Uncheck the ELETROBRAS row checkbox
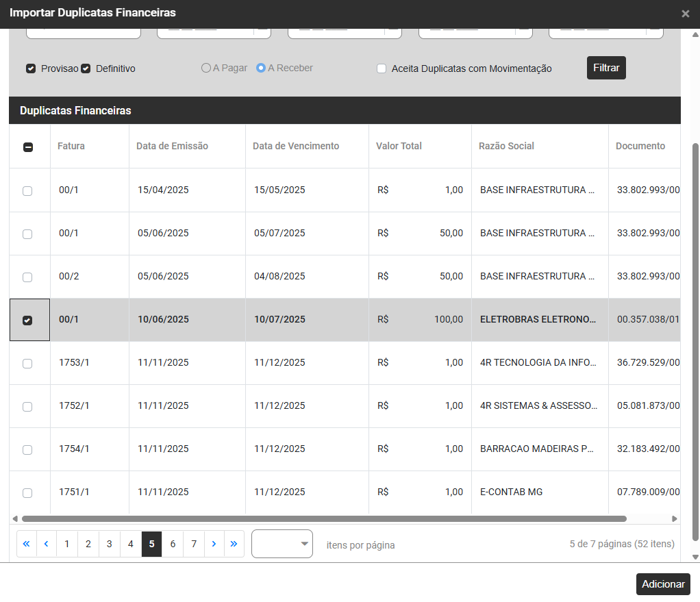The width and height of the screenshot is (700, 602). pos(27,321)
